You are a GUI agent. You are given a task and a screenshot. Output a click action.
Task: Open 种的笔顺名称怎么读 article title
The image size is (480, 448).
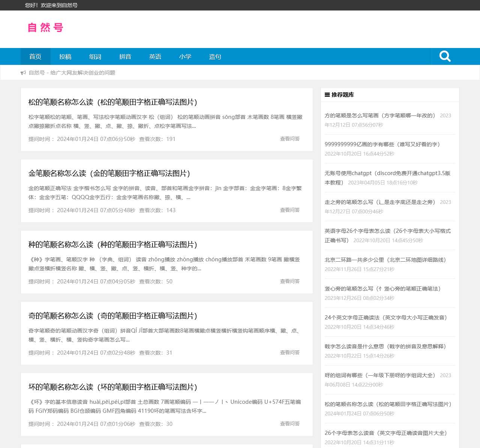coord(113,244)
